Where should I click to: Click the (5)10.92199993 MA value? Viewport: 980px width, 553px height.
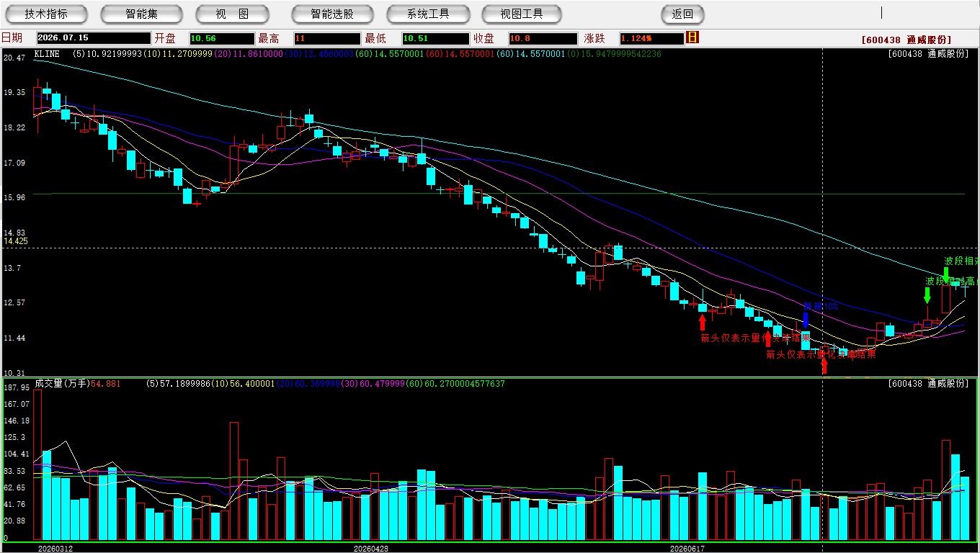pyautogui.click(x=108, y=54)
